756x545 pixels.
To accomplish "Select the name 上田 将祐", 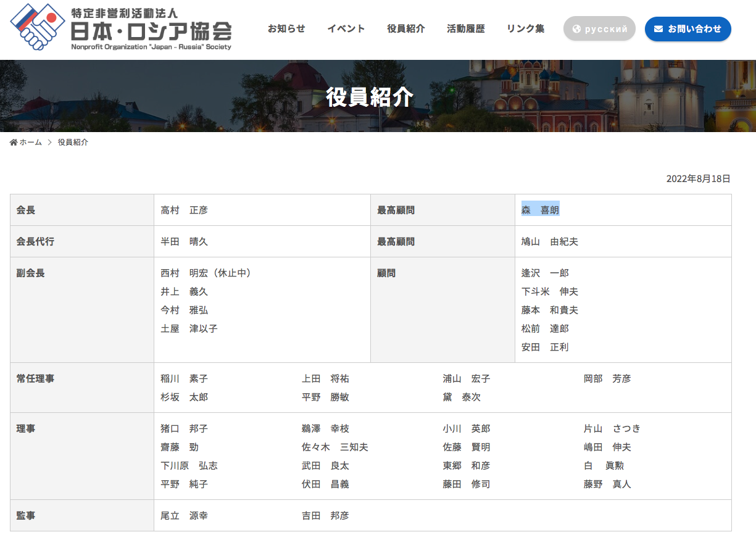I will [x=325, y=378].
